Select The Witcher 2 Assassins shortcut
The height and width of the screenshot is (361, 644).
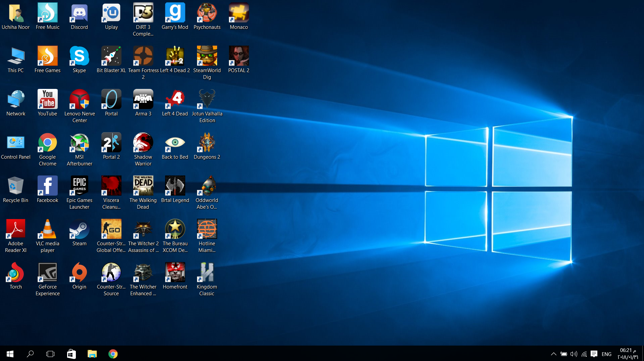143,229
